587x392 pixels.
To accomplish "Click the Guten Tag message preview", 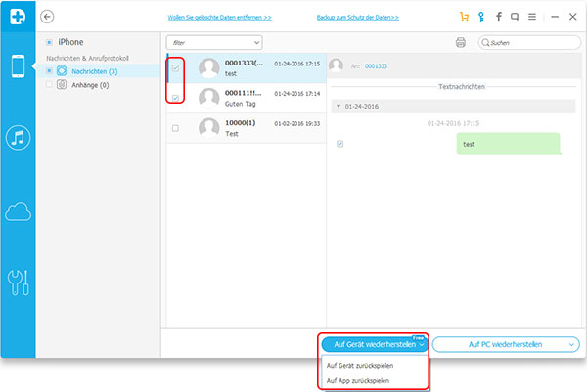I will (x=241, y=104).
